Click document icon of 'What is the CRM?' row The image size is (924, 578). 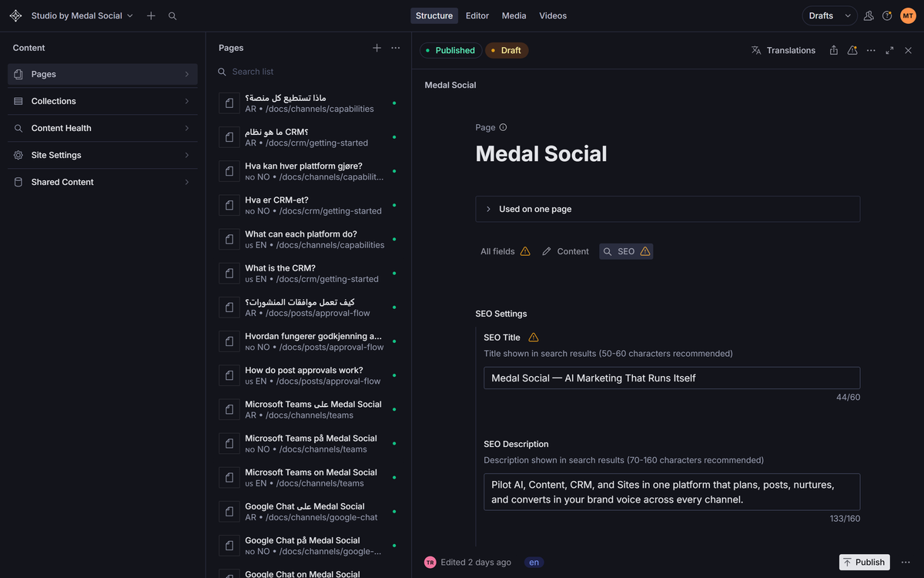click(229, 273)
